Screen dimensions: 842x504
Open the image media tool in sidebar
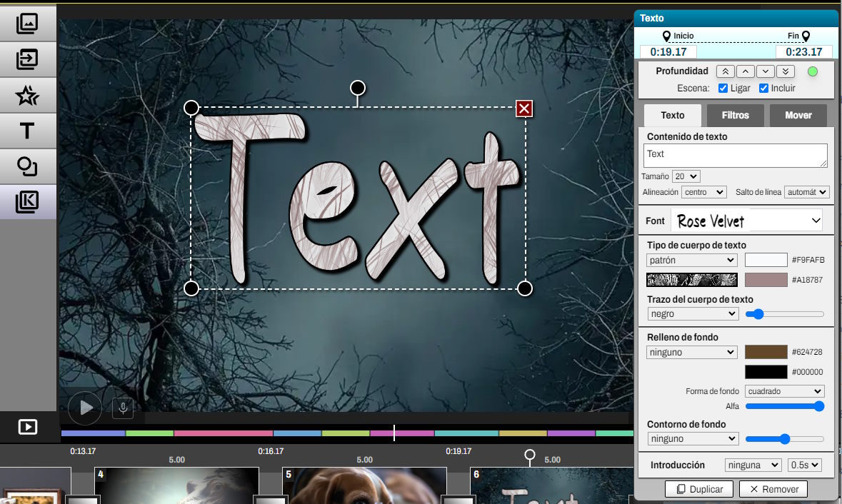27,24
